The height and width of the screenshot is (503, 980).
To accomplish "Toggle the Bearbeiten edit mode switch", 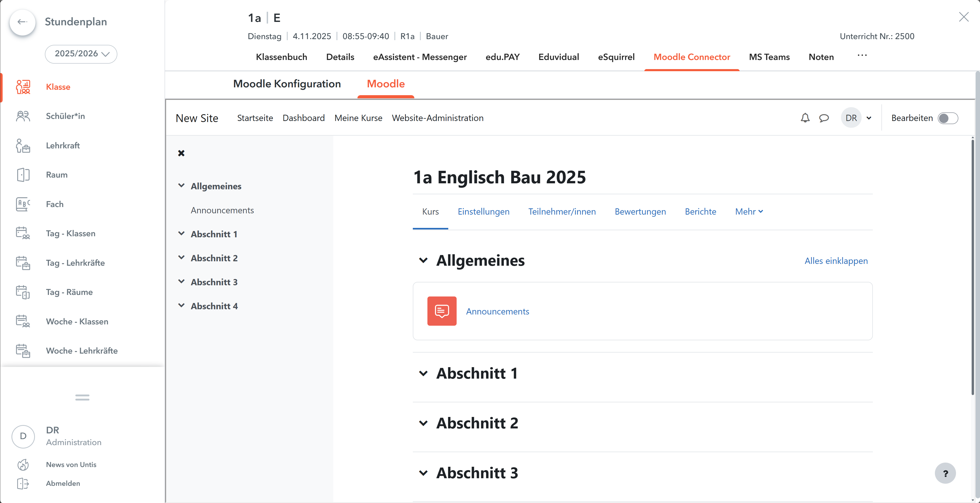I will (947, 118).
